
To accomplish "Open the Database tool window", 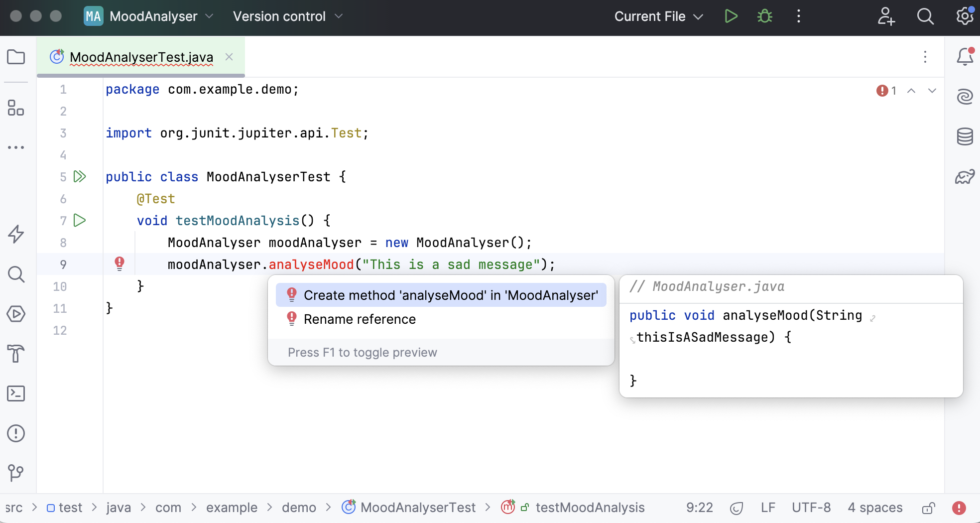I will [x=965, y=136].
